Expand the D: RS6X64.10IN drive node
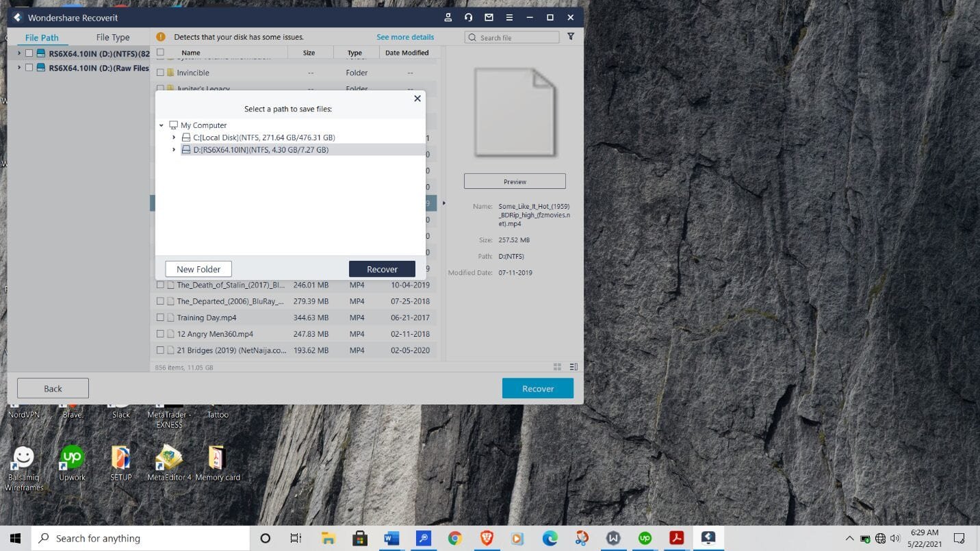The height and width of the screenshot is (551, 980). (x=174, y=150)
